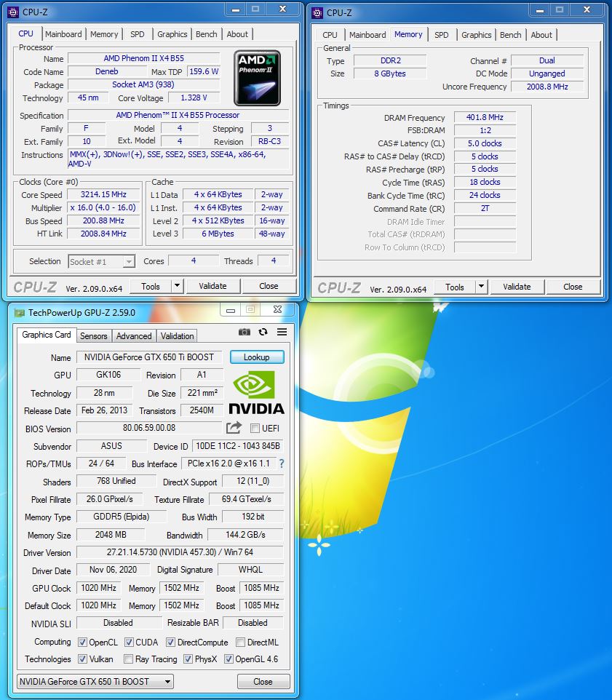
Task: Toggle the PhysX checkbox
Action: 188,659
